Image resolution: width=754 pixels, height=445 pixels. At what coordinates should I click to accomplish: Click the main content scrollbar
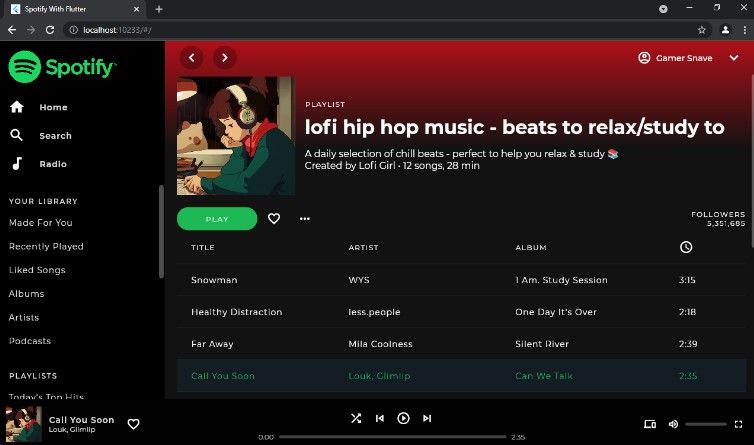click(752, 161)
